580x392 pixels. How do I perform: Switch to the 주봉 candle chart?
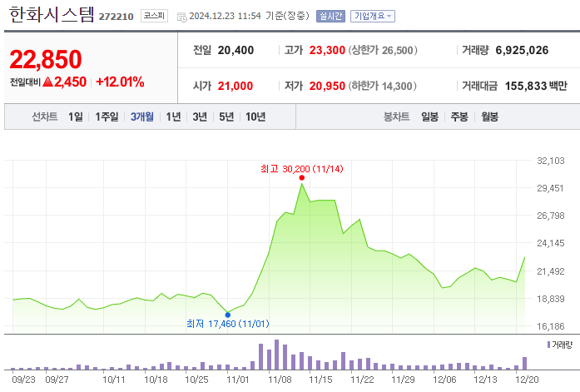point(459,117)
